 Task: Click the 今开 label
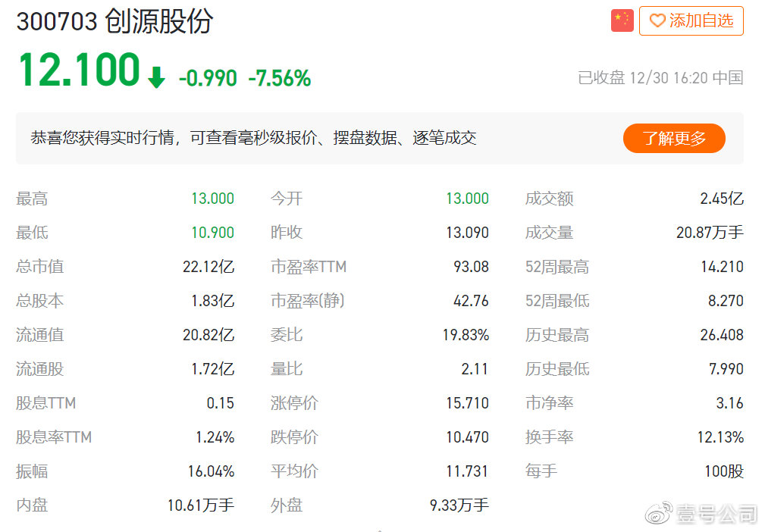click(x=287, y=199)
